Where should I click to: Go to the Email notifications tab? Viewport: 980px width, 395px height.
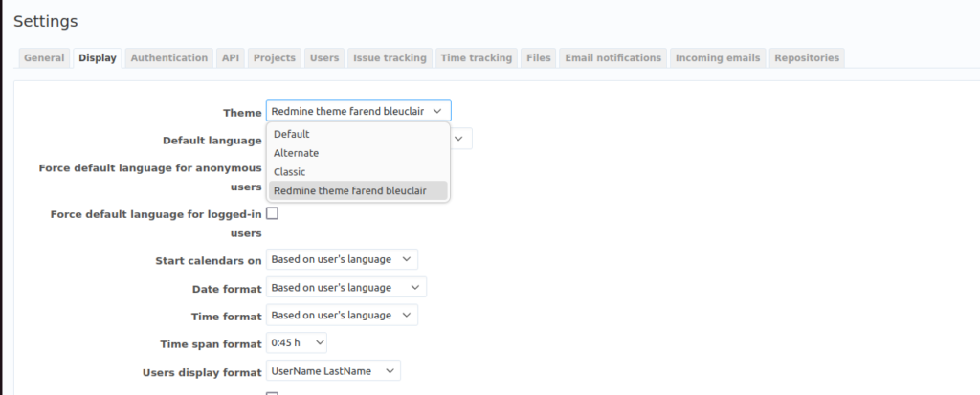[x=612, y=58]
